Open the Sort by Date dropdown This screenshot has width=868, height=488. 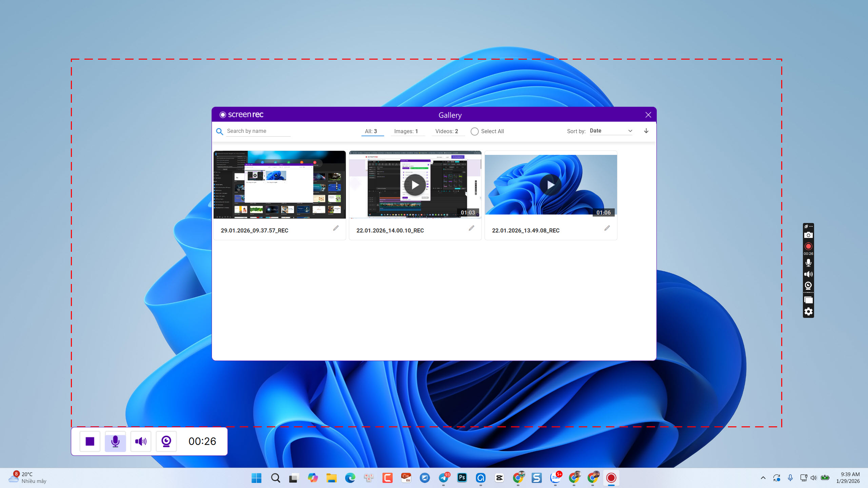point(610,130)
